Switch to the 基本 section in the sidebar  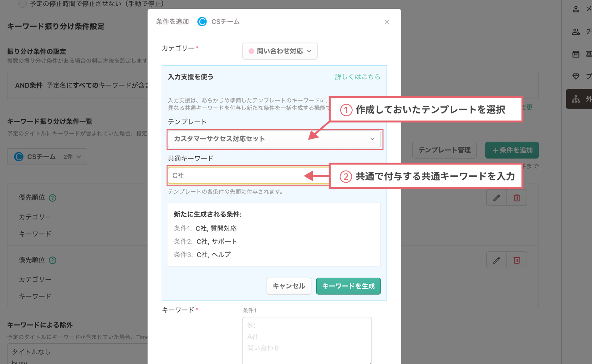point(575,54)
